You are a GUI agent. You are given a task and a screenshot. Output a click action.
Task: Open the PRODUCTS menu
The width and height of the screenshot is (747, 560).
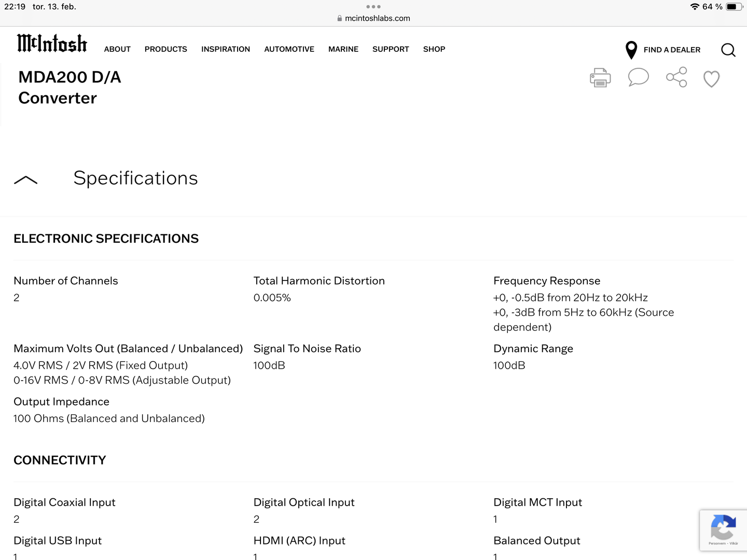coord(166,49)
